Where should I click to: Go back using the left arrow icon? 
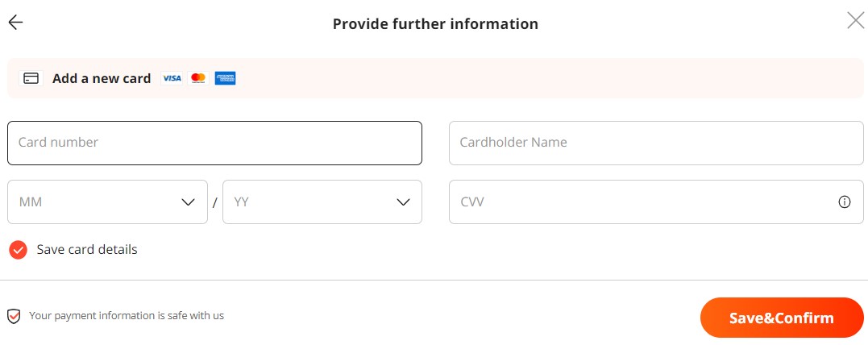point(15,22)
